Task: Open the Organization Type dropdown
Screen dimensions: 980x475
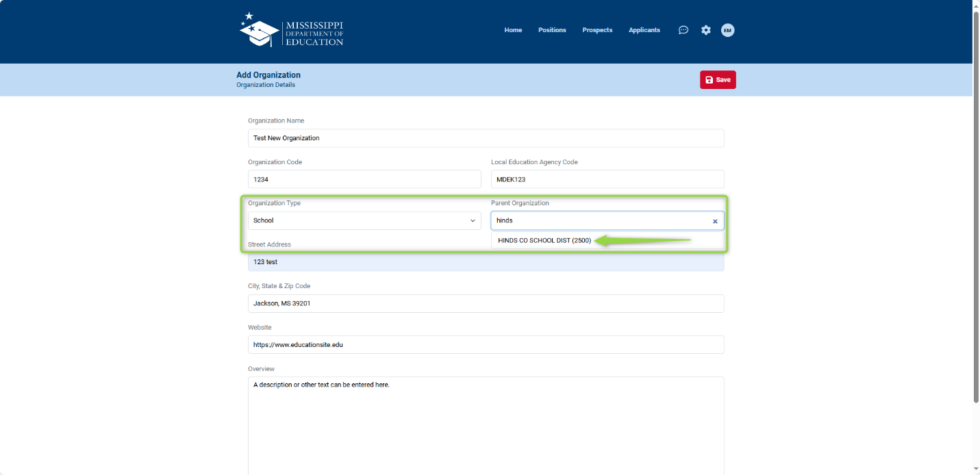Action: (364, 220)
